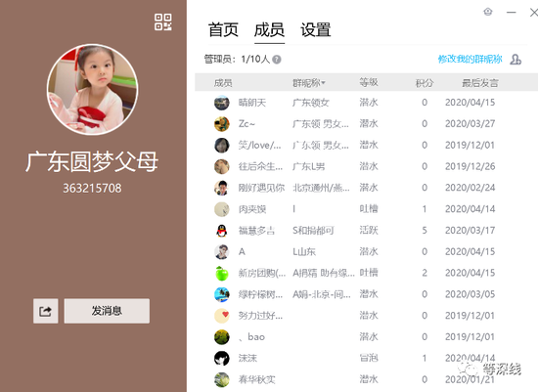
Task: Click nickname 广东领女
Action: click(311, 103)
